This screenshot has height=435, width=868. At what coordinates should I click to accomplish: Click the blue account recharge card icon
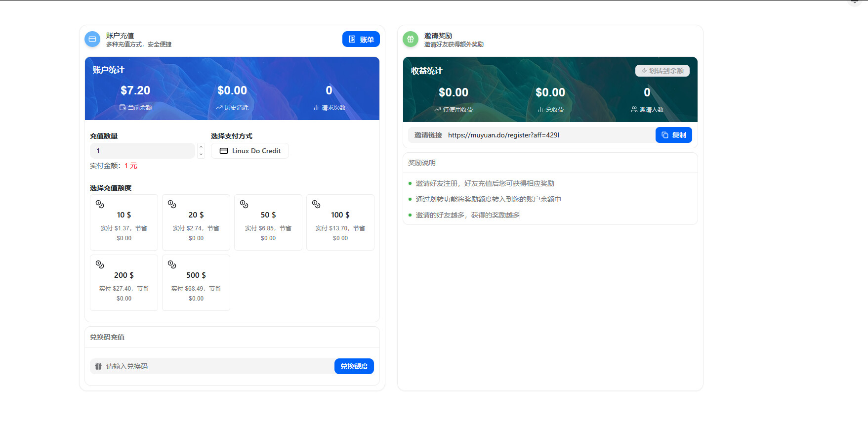pos(92,39)
